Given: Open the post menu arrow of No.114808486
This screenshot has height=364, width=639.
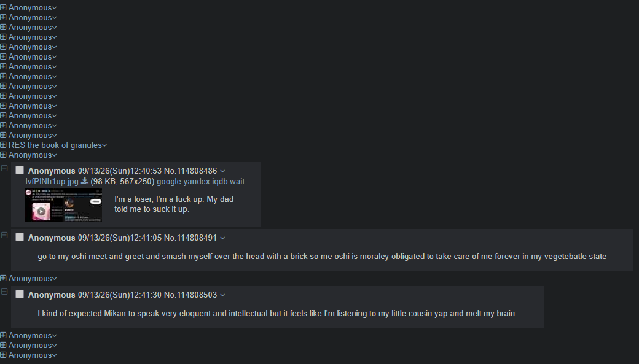Looking at the screenshot, I should click(x=222, y=171).
